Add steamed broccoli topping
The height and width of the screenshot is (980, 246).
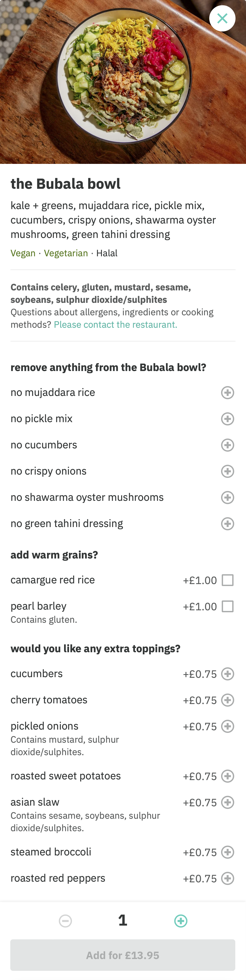[227, 852]
